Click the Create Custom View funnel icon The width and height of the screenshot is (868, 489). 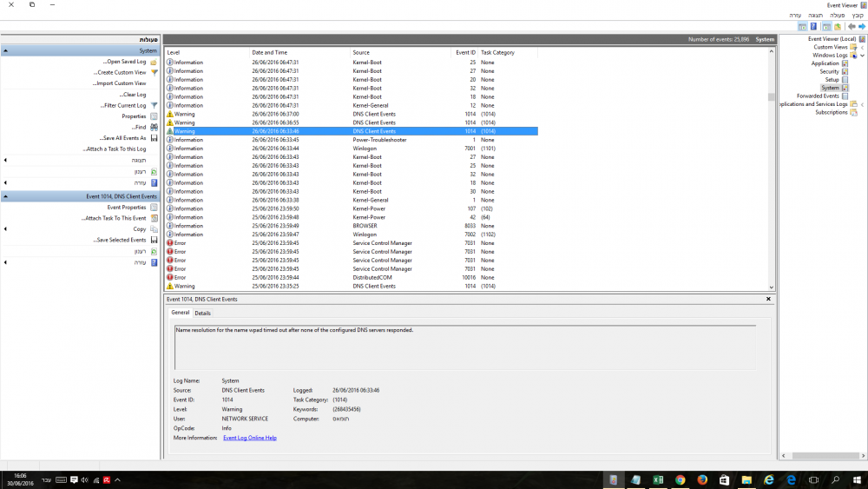pos(154,73)
